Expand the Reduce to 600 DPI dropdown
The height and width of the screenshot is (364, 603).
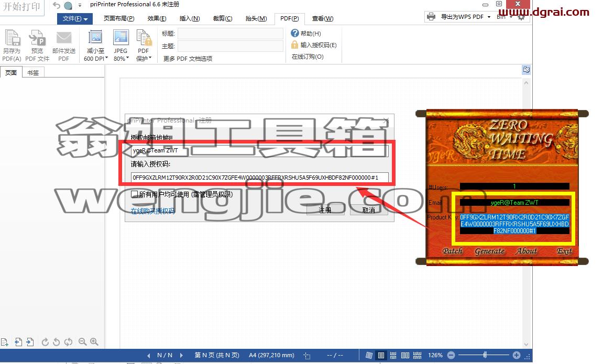pyautogui.click(x=106, y=59)
